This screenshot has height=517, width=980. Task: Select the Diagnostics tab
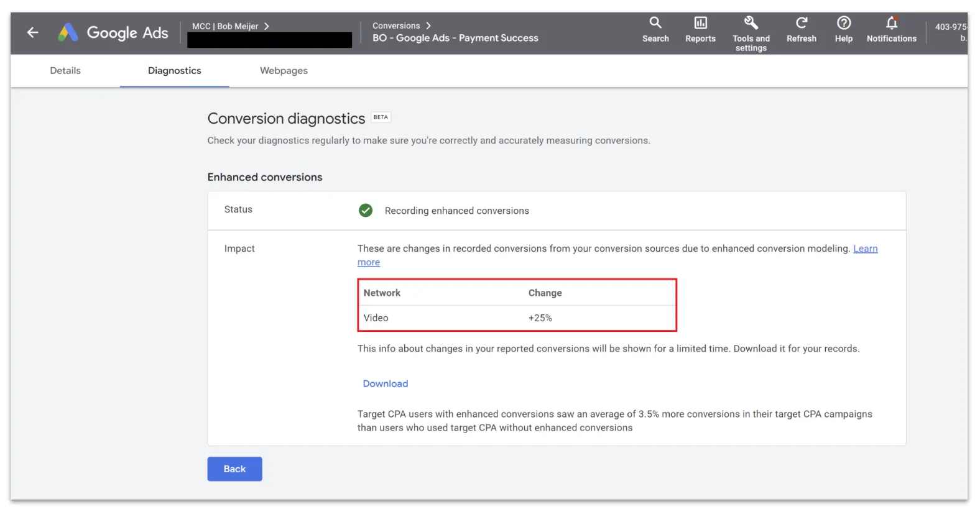pyautogui.click(x=175, y=71)
